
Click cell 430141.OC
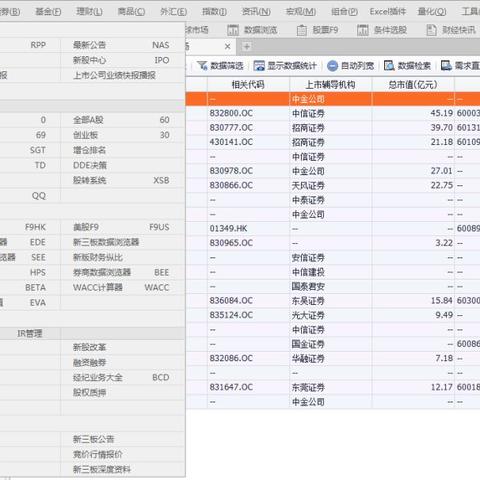pyautogui.click(x=248, y=142)
